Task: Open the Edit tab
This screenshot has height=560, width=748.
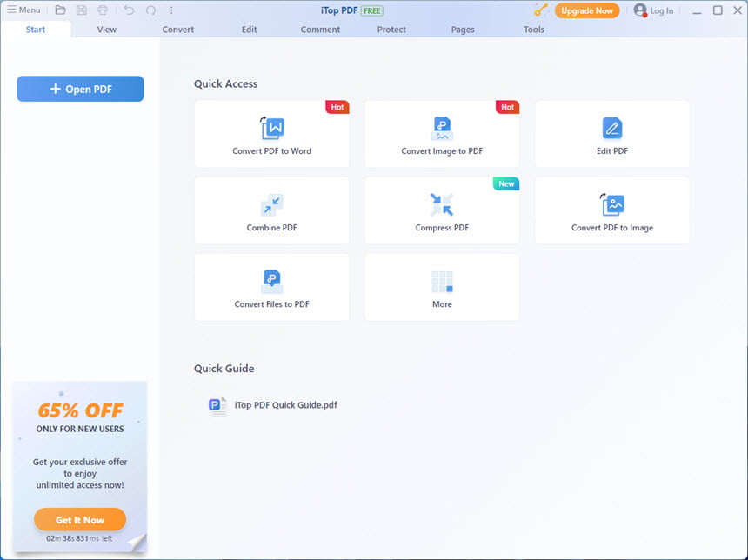Action: (x=249, y=30)
